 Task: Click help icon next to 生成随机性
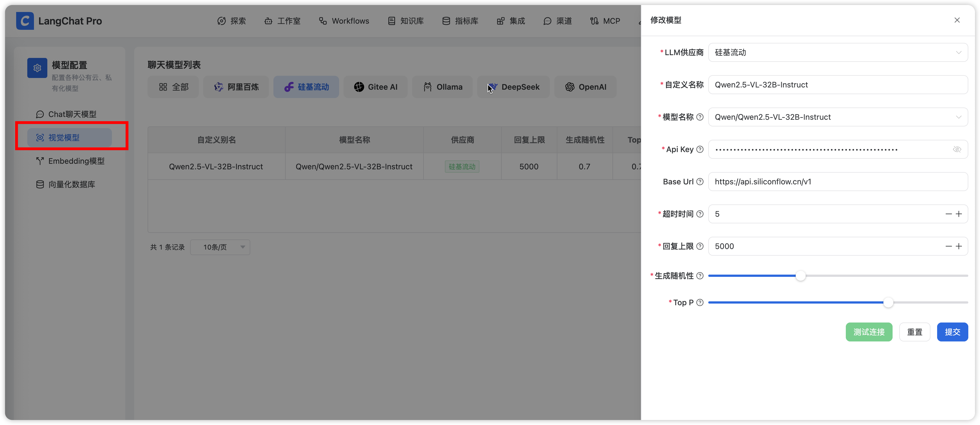[x=700, y=276]
